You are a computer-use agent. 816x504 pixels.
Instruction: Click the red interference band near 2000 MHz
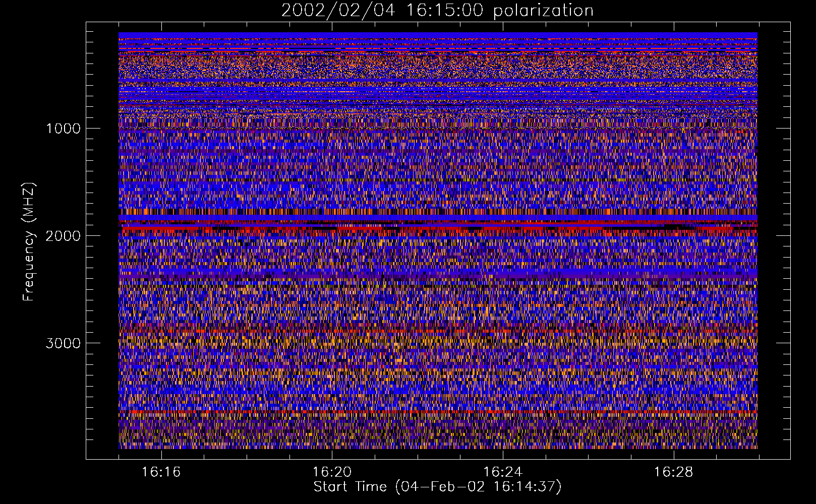(438, 228)
